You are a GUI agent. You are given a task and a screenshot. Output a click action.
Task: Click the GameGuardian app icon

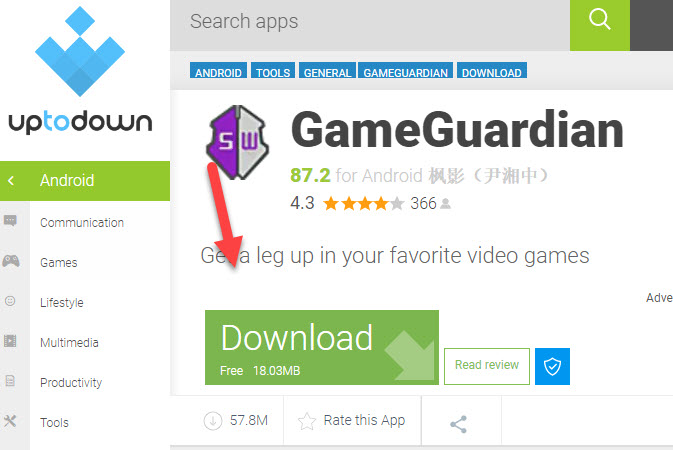[x=237, y=142]
